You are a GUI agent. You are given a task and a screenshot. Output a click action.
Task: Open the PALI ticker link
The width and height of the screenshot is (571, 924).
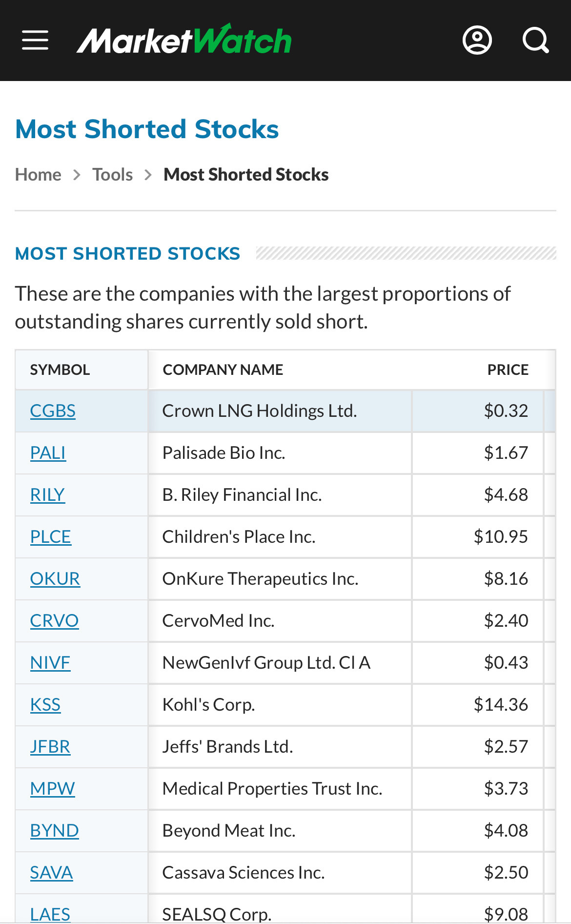click(48, 453)
